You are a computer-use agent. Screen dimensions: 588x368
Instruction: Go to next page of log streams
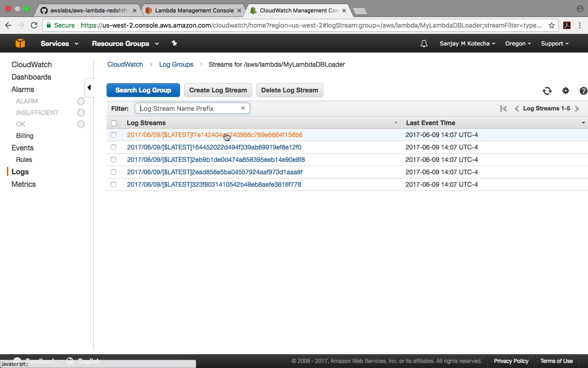(x=577, y=109)
